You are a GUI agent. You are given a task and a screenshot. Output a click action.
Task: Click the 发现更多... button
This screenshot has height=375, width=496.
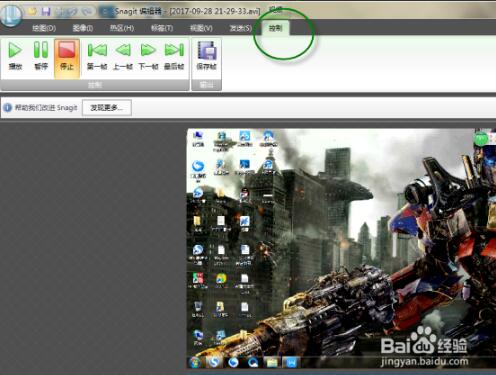[x=107, y=108]
